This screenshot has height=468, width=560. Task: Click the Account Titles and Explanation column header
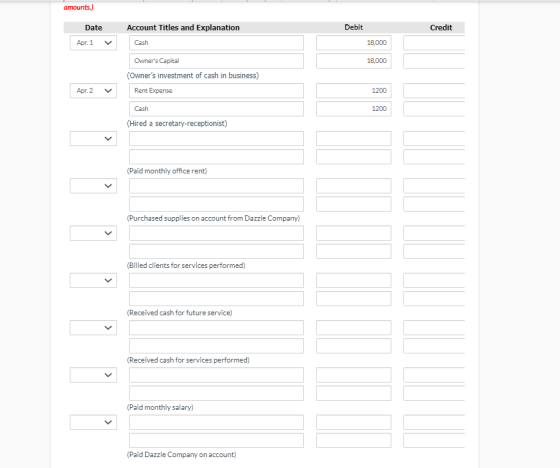pos(183,28)
